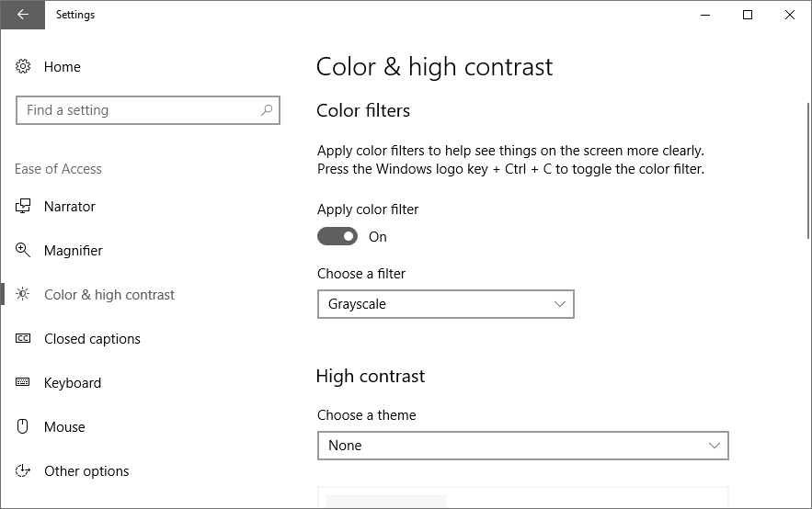Click the Mouse icon in sidebar
Image resolution: width=812 pixels, height=509 pixels.
point(24,427)
